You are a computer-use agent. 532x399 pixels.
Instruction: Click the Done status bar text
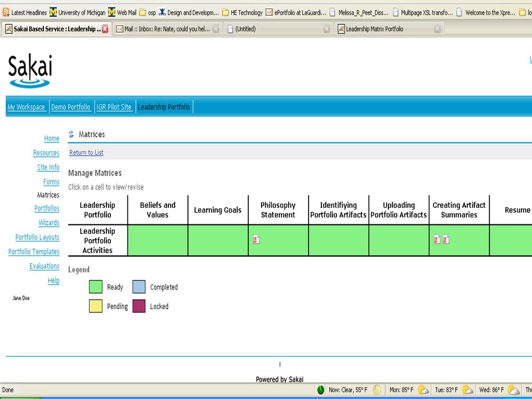(8, 390)
